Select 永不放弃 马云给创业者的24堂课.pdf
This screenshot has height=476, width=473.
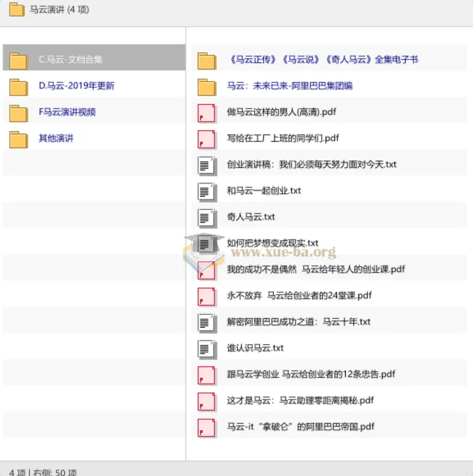299,296
